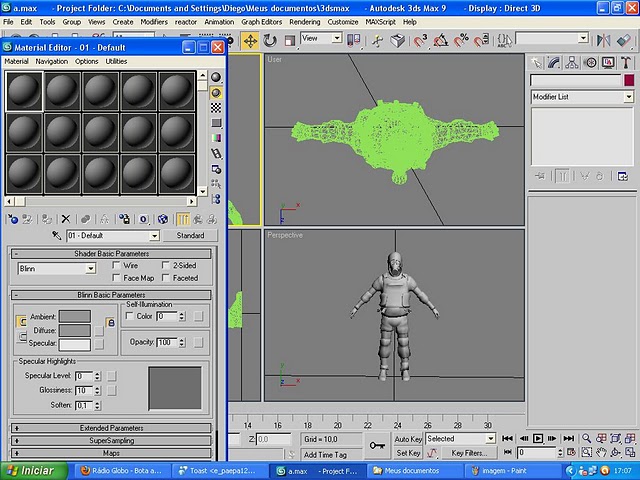
Task: Click Zoom viewport magnifier icon
Action: (586, 438)
